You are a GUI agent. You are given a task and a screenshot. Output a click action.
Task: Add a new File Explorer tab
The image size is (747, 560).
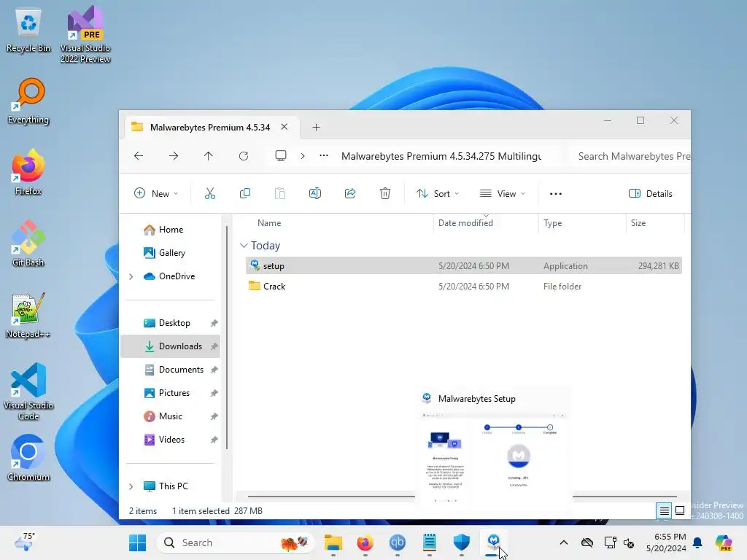coord(317,127)
